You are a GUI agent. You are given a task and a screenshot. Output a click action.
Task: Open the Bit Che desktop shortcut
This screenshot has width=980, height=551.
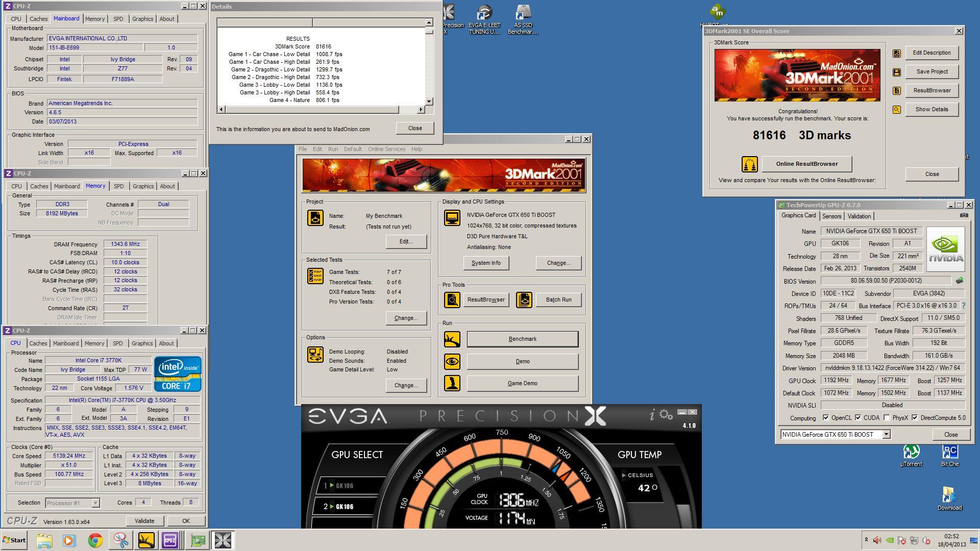pyautogui.click(x=950, y=456)
